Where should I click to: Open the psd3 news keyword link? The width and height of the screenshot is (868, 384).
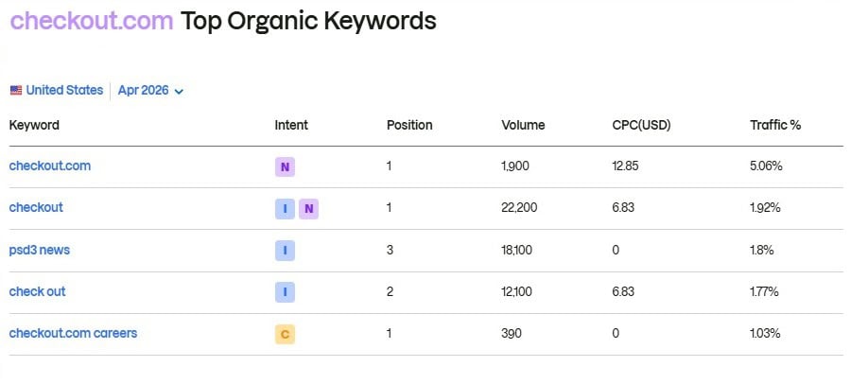[x=40, y=250]
